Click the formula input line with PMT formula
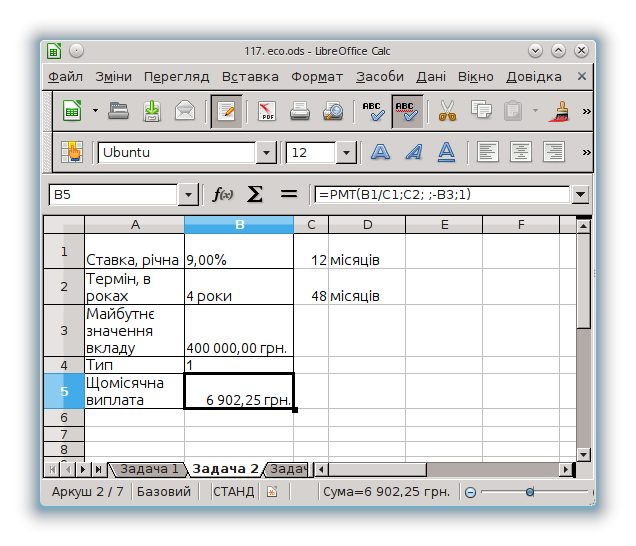The width and height of the screenshot is (636, 546). [442, 195]
